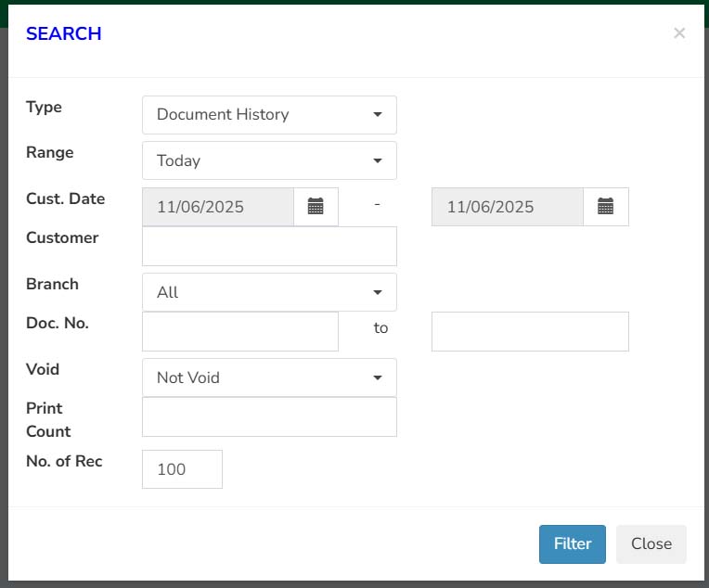Click the Document History text in Type
This screenshot has width=709, height=588.
[x=223, y=114]
